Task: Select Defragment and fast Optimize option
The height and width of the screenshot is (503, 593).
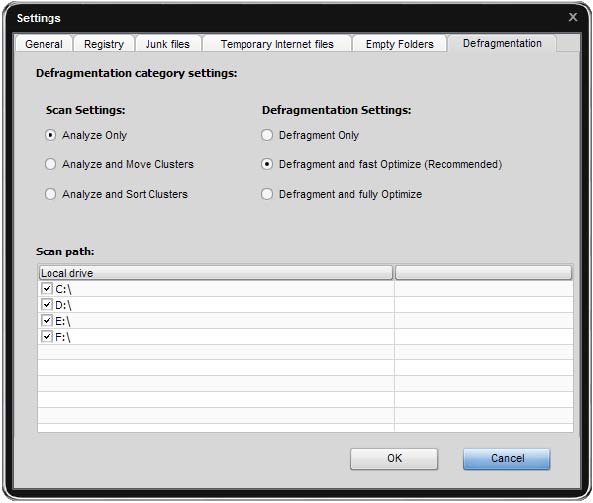Action: [267, 164]
